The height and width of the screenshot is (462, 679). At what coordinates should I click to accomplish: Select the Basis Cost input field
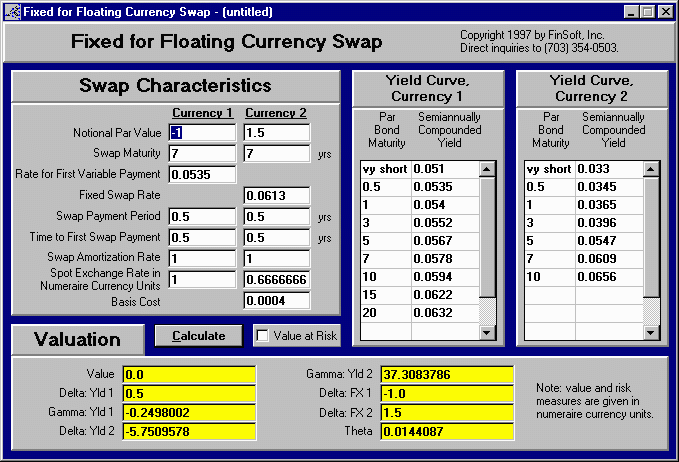tap(276, 301)
